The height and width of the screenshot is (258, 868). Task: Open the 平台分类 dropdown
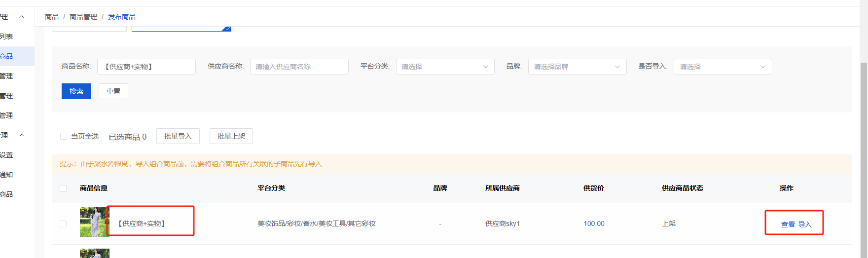click(445, 67)
